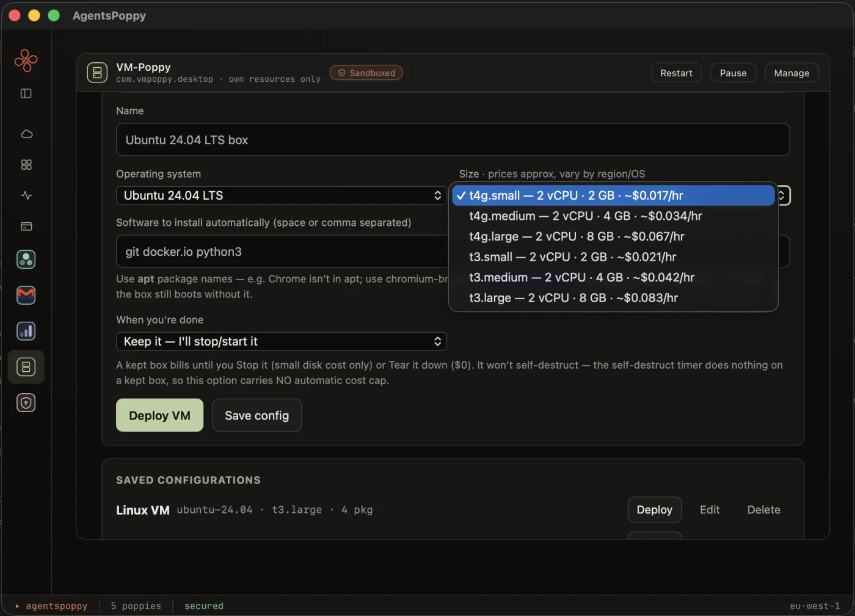
Task: Launch the red M mail app in the sidebar
Action: [26, 295]
